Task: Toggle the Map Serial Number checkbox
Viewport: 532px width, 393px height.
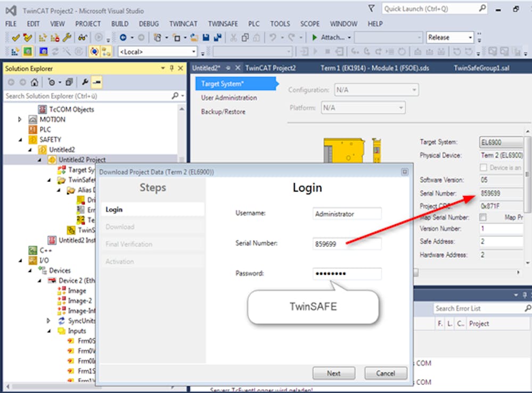Action: tap(483, 217)
